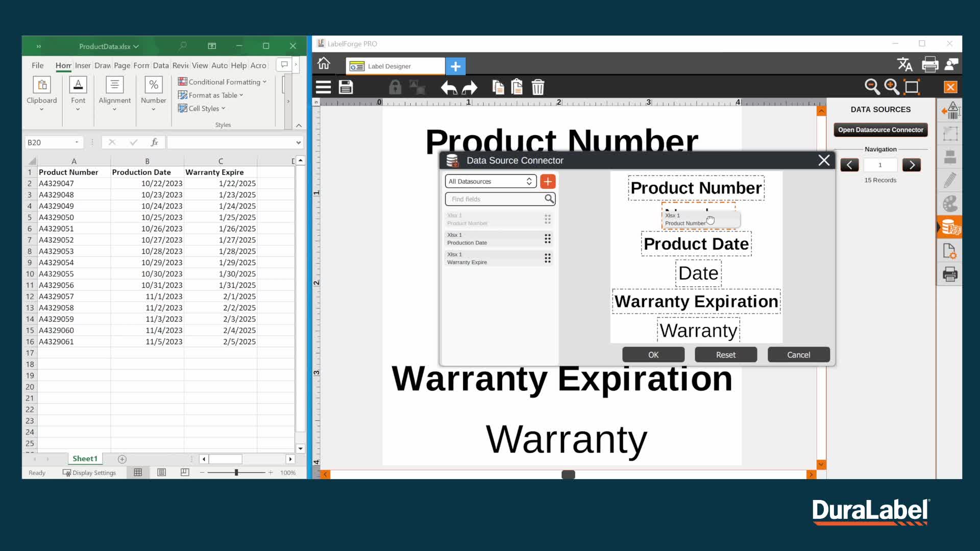Viewport: 980px width, 551px height.
Task: Grab the Warranty Expire field drag handle
Action: [548, 258]
